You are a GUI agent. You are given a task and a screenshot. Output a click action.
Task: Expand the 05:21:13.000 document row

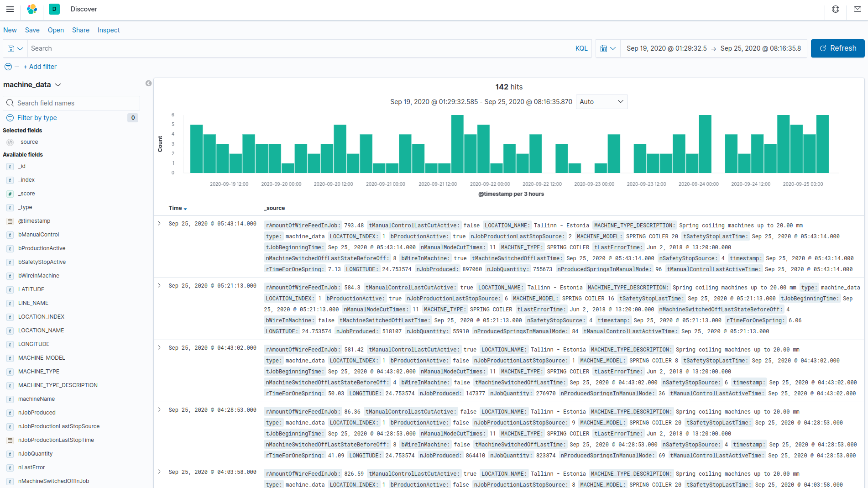[159, 286]
